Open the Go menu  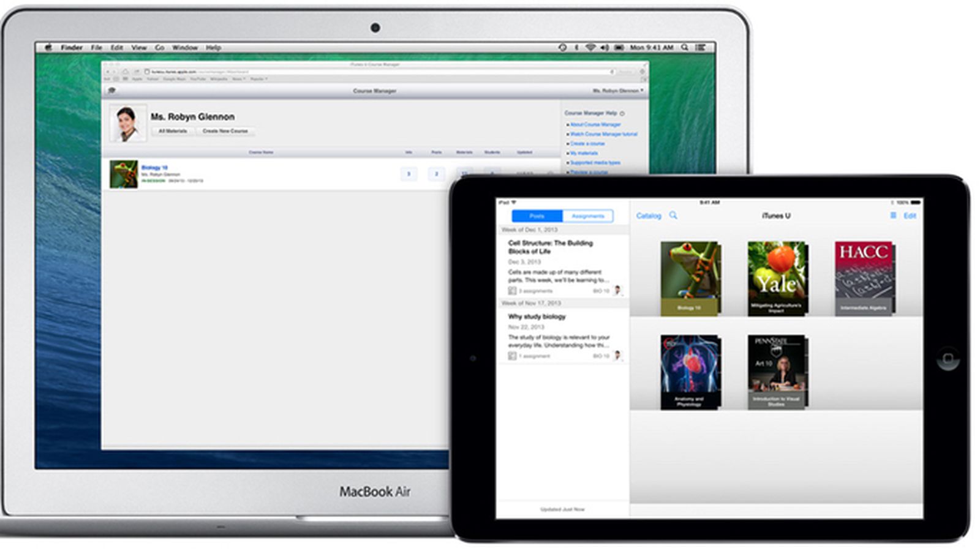pyautogui.click(x=159, y=47)
